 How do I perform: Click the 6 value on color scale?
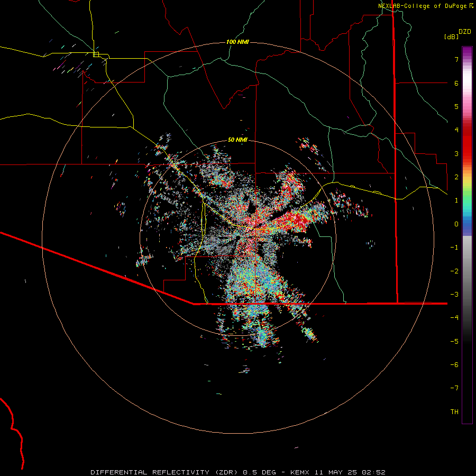coord(456,83)
